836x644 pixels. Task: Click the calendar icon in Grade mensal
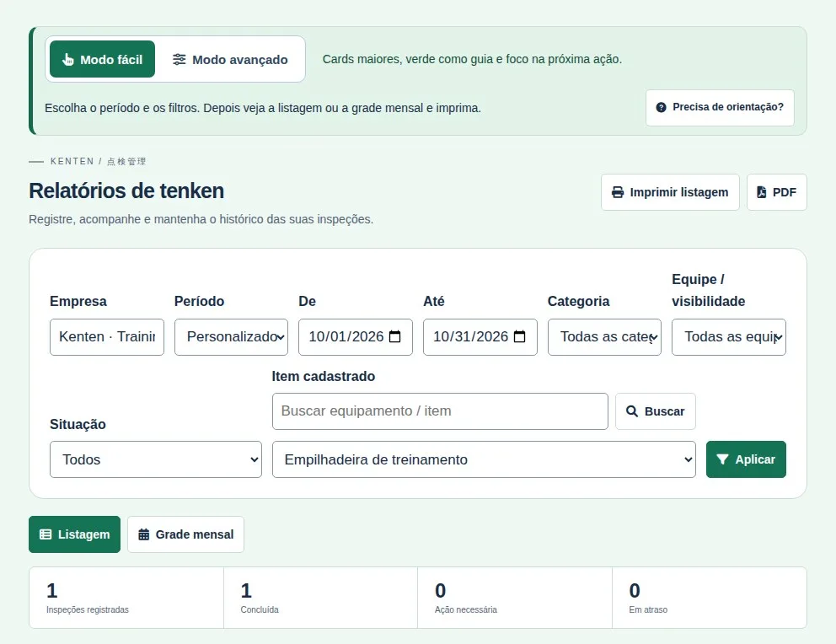point(144,534)
